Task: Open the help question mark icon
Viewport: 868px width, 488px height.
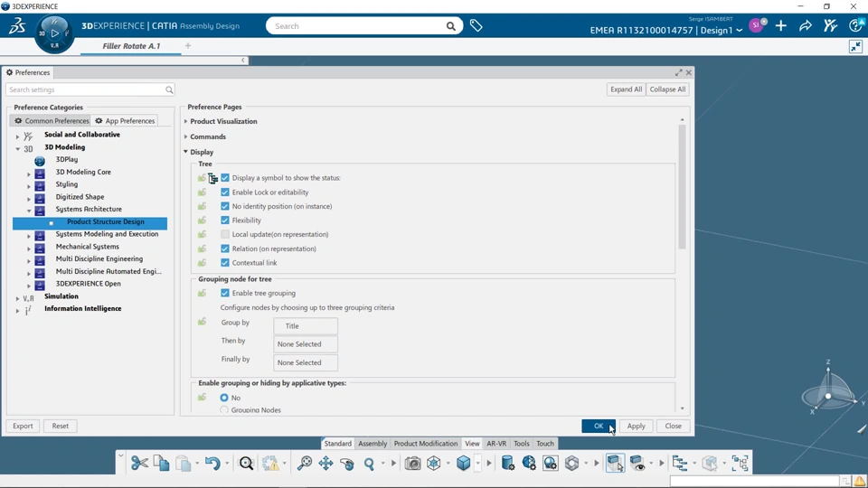Action: click(x=855, y=25)
